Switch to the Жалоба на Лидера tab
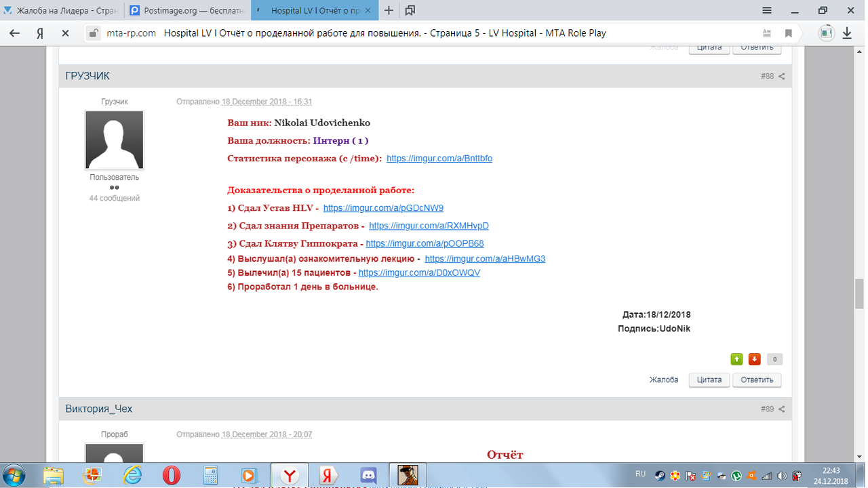This screenshot has width=868, height=488. point(61,11)
